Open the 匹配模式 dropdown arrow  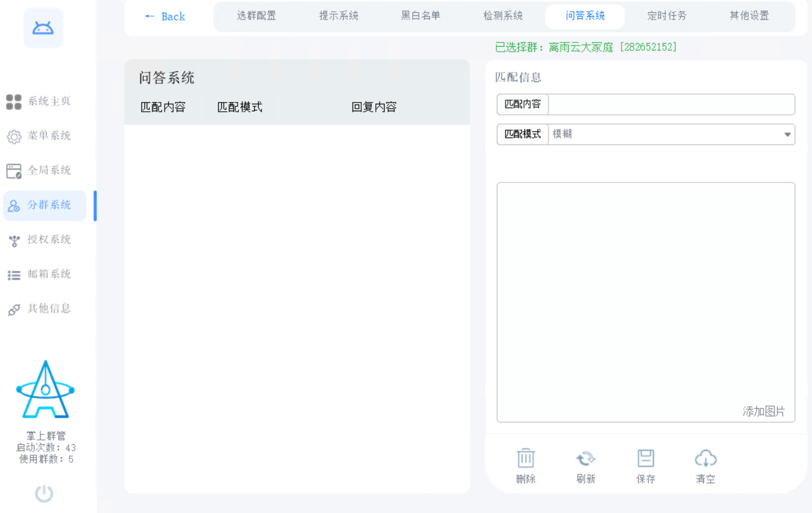[787, 135]
